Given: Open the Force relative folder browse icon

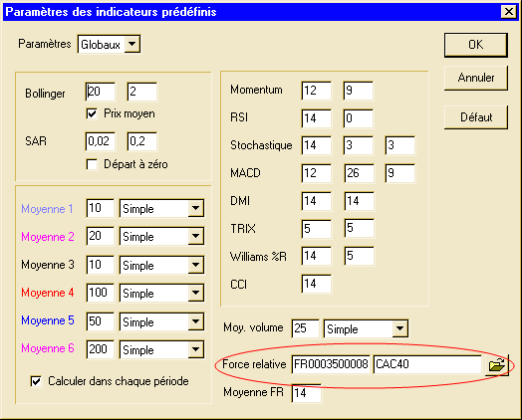Looking at the screenshot, I should tap(497, 365).
